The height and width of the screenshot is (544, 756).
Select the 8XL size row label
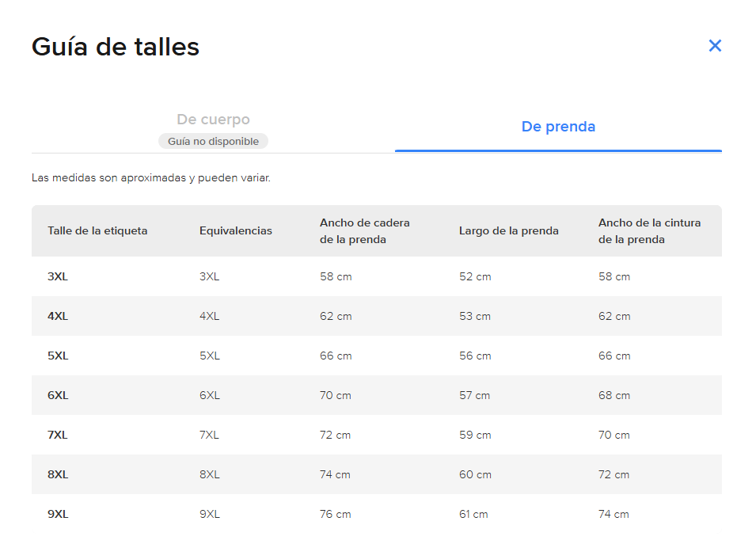[58, 474]
